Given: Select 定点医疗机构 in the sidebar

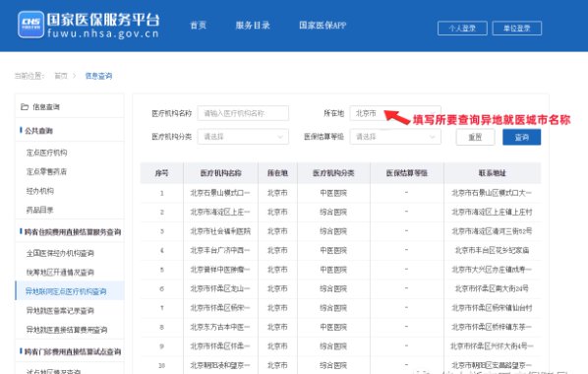Looking at the screenshot, I should click(46, 153).
